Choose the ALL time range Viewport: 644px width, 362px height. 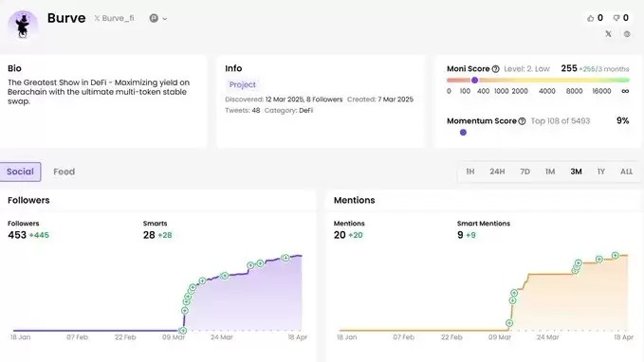point(626,172)
